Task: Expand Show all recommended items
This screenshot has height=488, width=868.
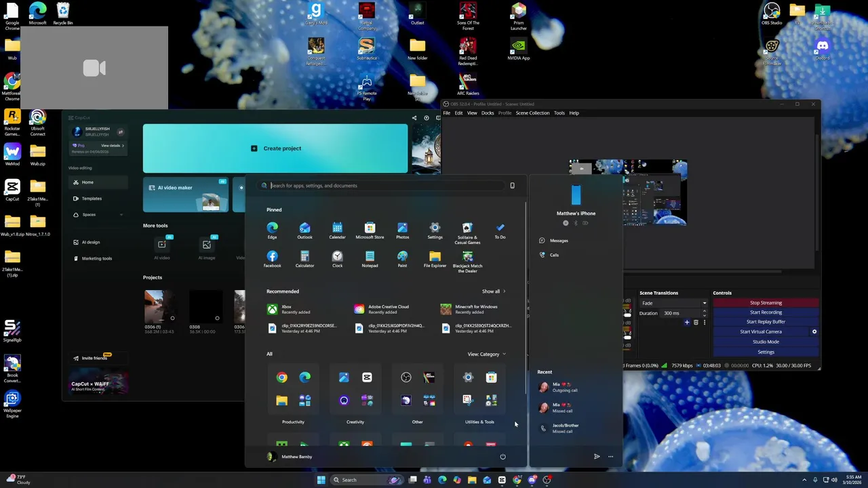Action: [x=494, y=291]
